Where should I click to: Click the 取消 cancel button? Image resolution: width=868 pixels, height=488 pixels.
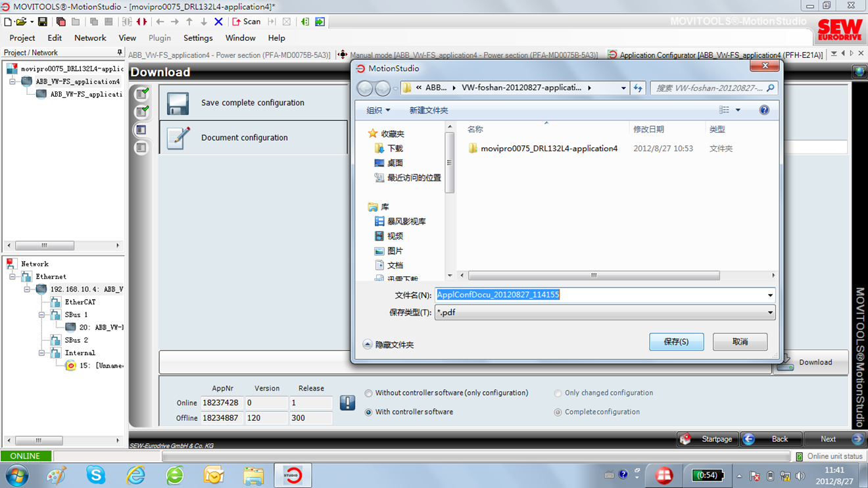click(x=740, y=342)
